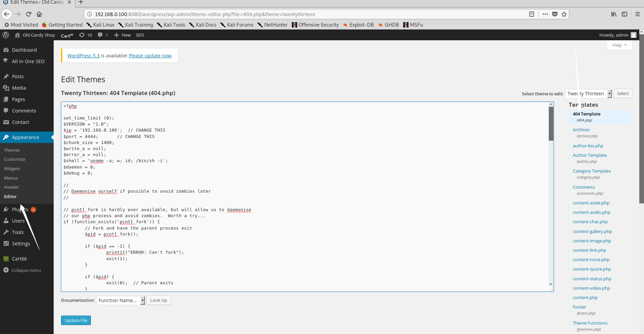The height and width of the screenshot is (334, 644).
Task: Click the Update File button
Action: coord(76,320)
